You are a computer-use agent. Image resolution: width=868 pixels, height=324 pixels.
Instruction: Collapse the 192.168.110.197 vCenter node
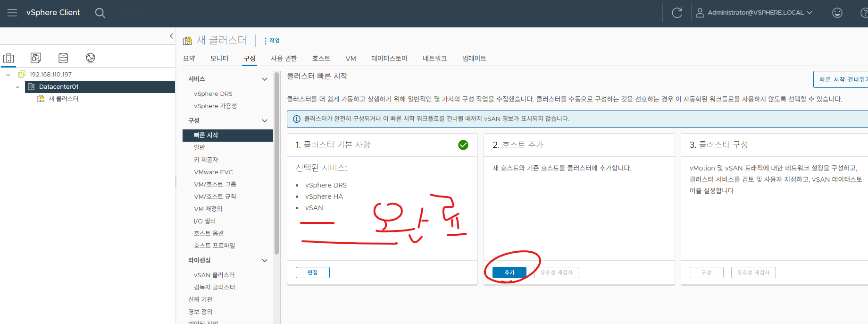(x=8, y=75)
